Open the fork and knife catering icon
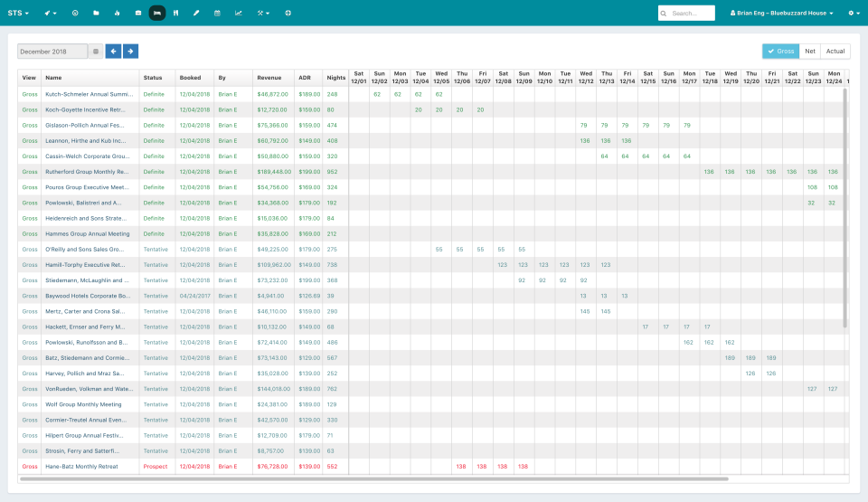 (176, 13)
